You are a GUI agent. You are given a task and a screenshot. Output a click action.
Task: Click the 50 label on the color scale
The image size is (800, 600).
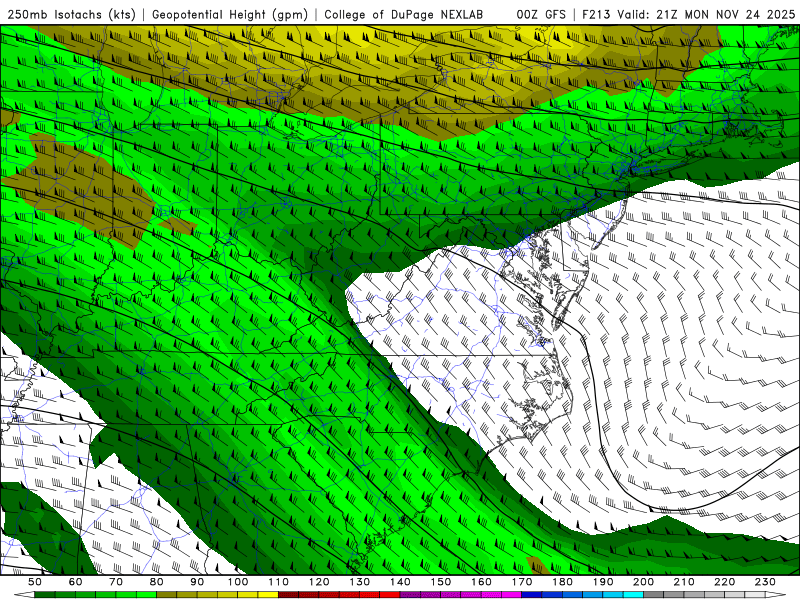pos(35,582)
